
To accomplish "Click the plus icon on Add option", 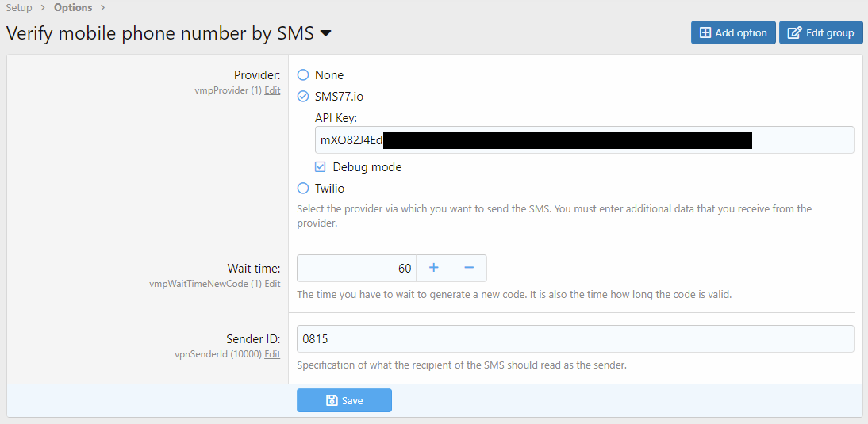I will (705, 33).
